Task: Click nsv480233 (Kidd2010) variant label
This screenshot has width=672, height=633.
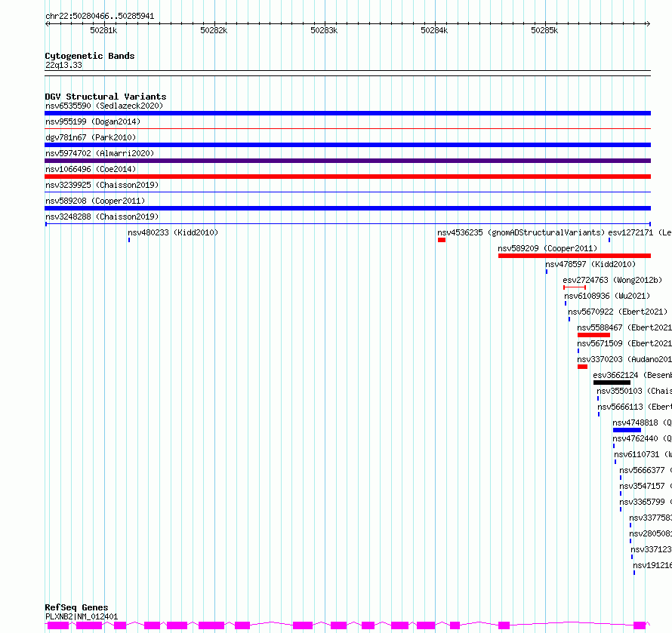Action: click(x=173, y=232)
